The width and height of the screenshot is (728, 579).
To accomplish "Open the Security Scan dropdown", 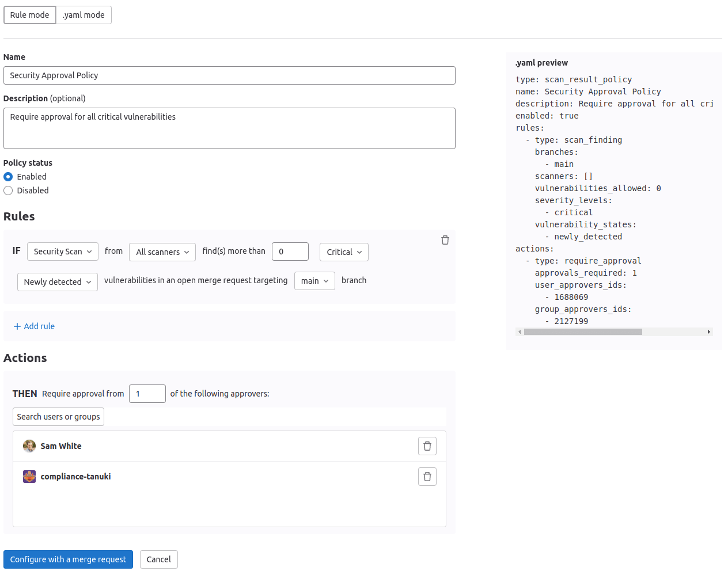I will click(x=62, y=252).
